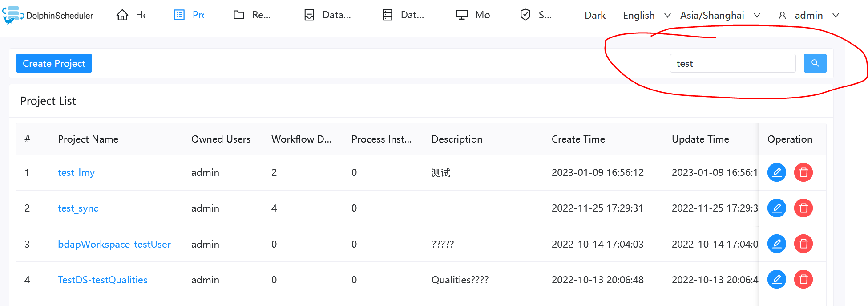
Task: Delete the TestDS-testQualities project
Action: pos(803,279)
